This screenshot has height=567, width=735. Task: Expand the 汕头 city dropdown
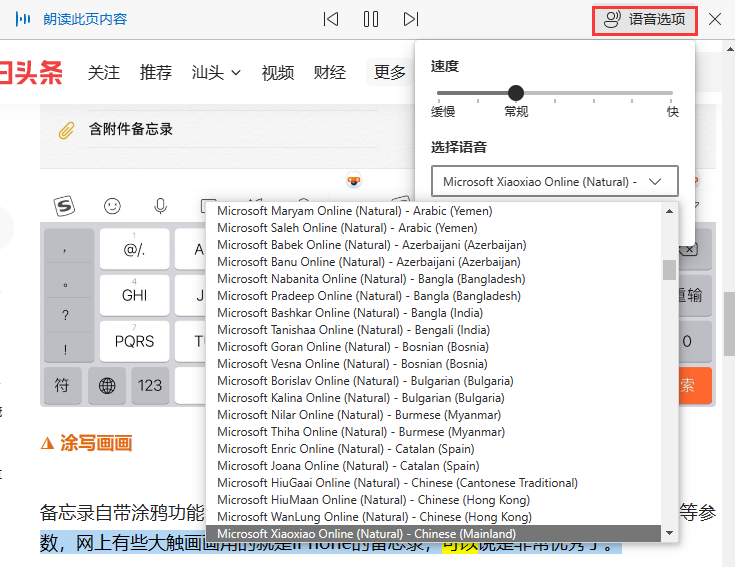[x=216, y=73]
